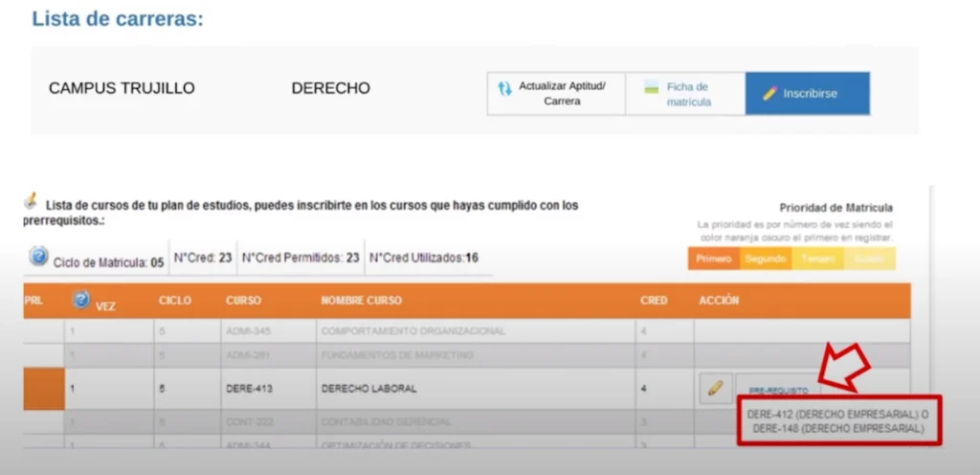This screenshot has width=980, height=475.
Task: Open the Ficha de matrícula link text
Action: [x=689, y=94]
